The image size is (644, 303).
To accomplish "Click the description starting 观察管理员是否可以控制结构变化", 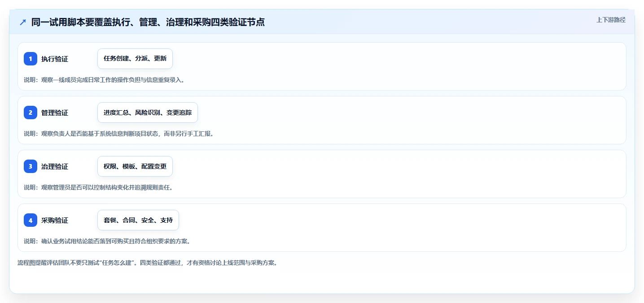I will (98, 187).
